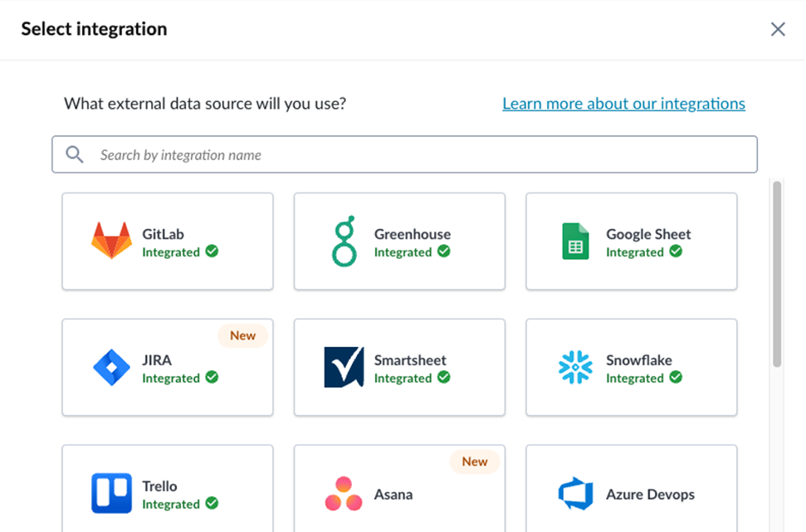Click GitLab's green integrated checkmark
Screen dimensions: 806x532
(212, 251)
